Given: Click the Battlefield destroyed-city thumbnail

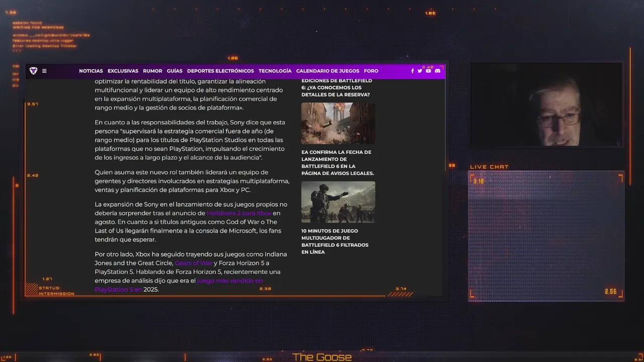Looking at the screenshot, I should pos(338,123).
